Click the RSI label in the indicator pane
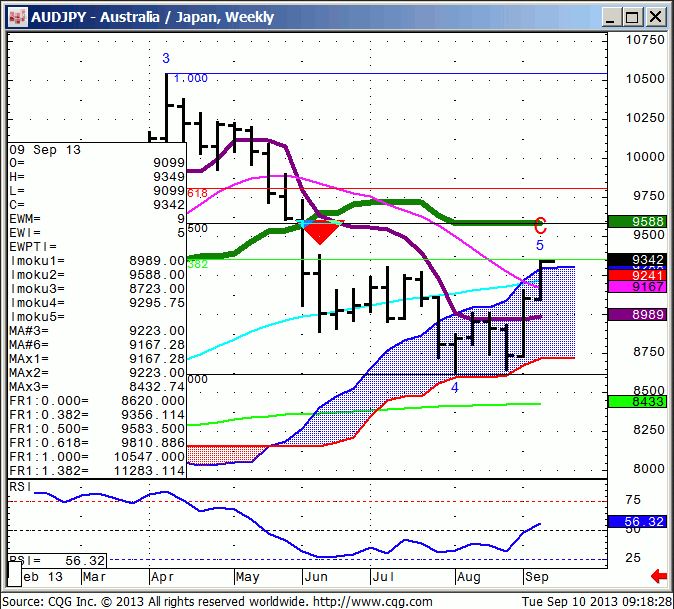Image resolution: width=674 pixels, height=609 pixels. click(x=19, y=486)
